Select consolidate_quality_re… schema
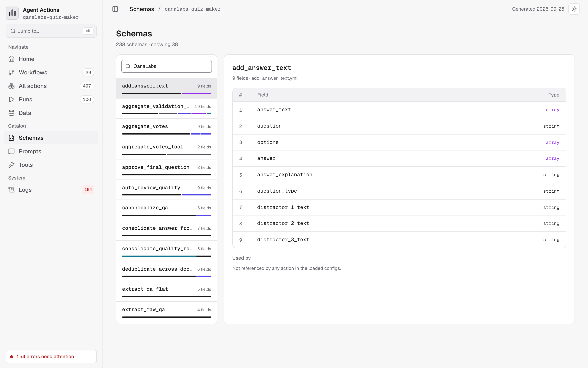 166,251
